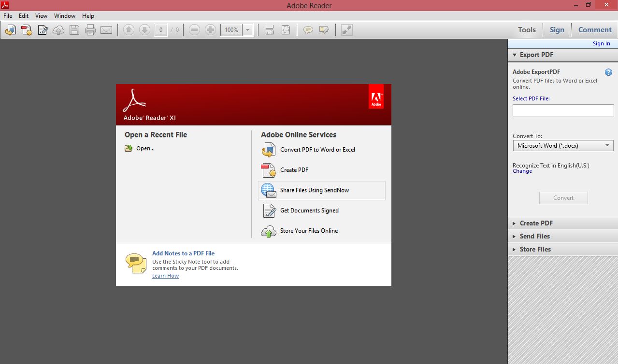Click Convert PDF to Word or Excel

coord(317,150)
